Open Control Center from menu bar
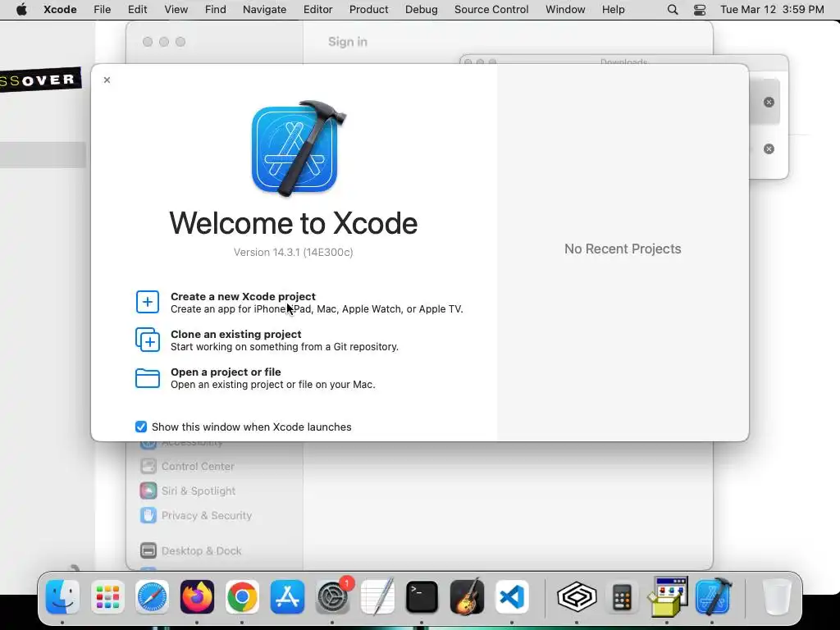Screen dimensions: 840x630 click(x=699, y=10)
